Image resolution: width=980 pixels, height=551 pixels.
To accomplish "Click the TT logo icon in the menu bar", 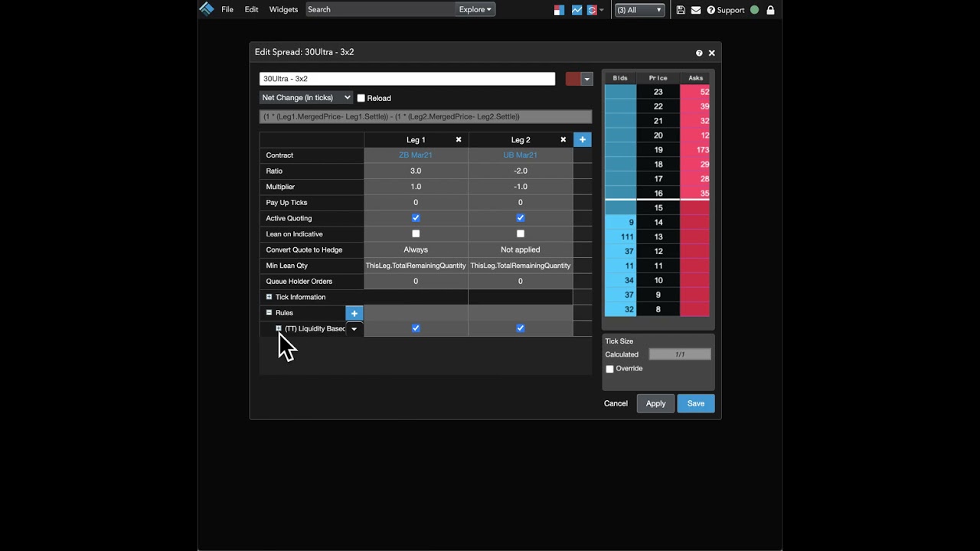I will [x=206, y=9].
